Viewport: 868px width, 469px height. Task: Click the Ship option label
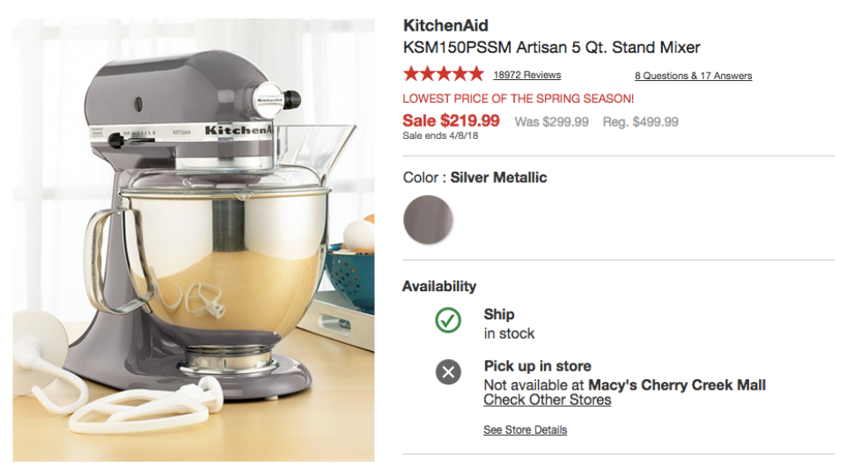click(498, 314)
